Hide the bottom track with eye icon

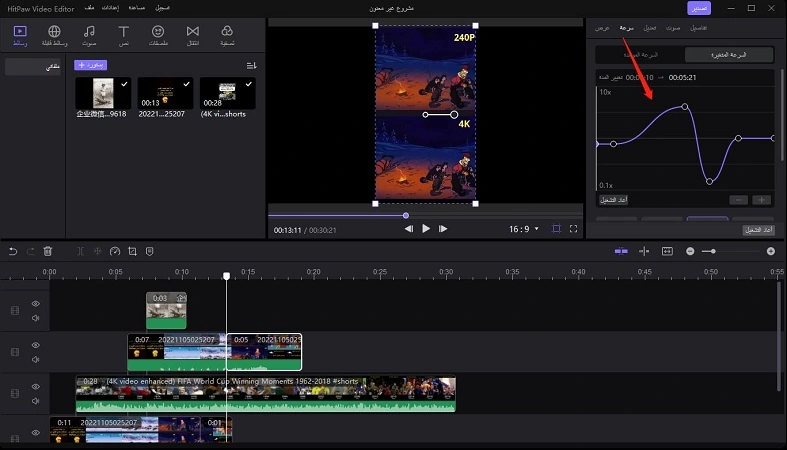[36, 432]
